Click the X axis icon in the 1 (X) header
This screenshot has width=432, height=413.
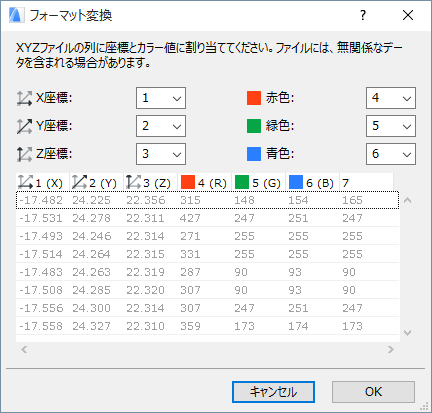coord(26,182)
